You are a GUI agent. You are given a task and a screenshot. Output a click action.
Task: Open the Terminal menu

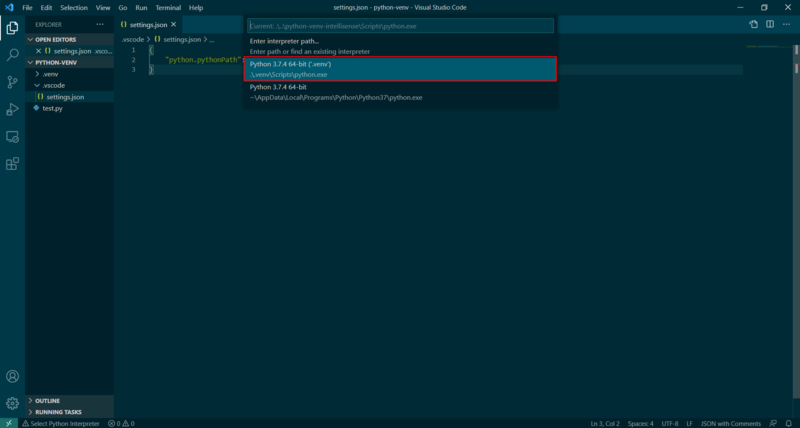click(168, 8)
